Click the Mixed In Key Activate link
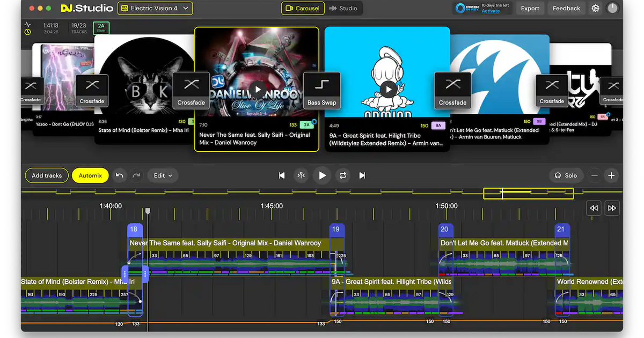Image resolution: width=644 pixels, height=338 pixels. [x=490, y=11]
